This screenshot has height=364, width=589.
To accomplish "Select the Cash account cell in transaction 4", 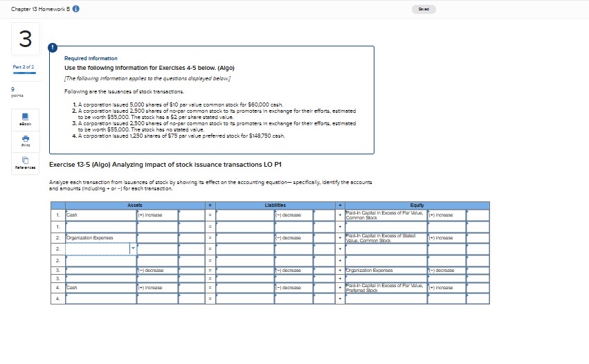I will coord(101,288).
